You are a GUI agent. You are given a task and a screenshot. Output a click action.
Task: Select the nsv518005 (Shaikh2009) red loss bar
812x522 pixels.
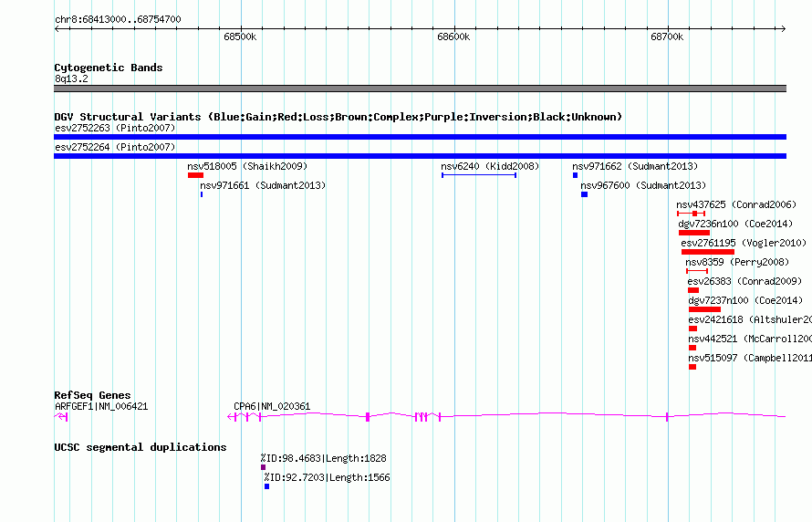(x=195, y=175)
